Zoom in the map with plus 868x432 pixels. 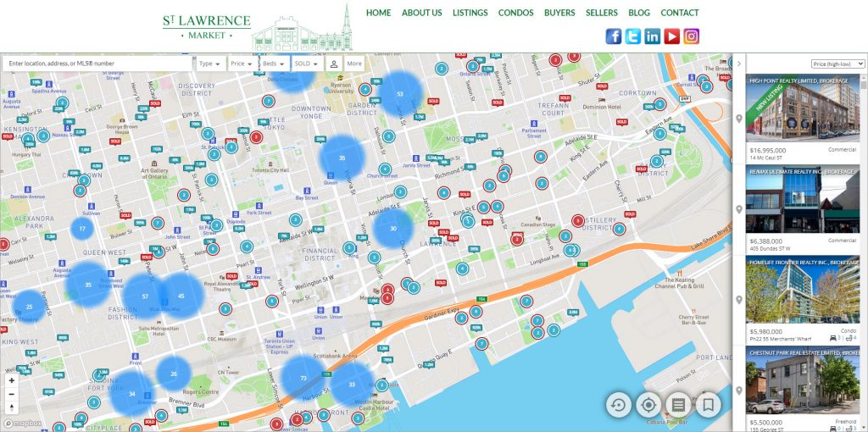coord(11,381)
